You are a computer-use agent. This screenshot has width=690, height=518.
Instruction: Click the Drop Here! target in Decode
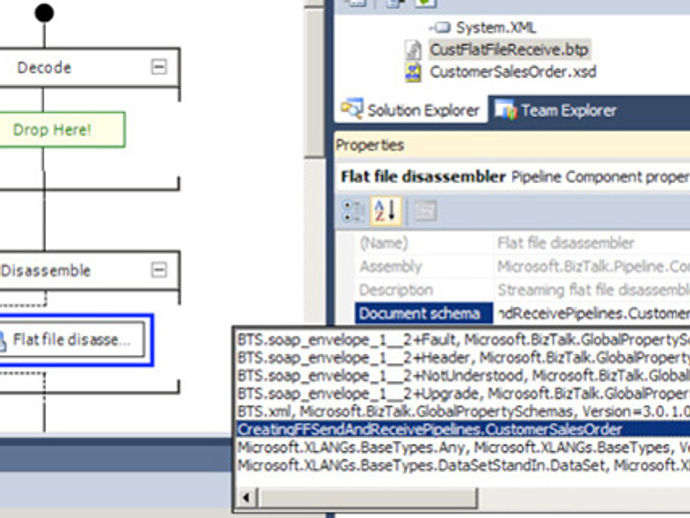coord(62,129)
